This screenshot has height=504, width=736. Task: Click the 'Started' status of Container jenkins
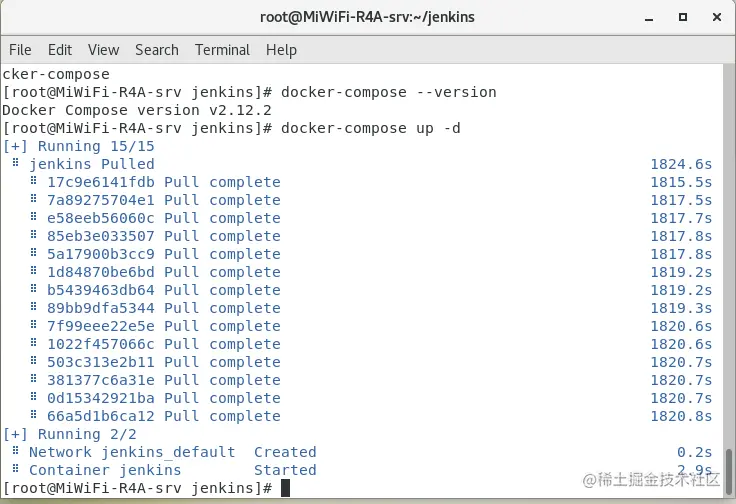tap(285, 470)
